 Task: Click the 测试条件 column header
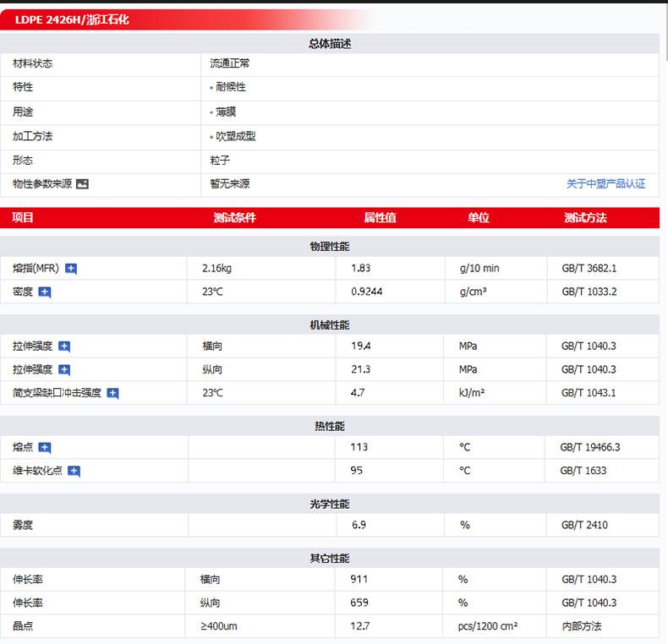(234, 218)
